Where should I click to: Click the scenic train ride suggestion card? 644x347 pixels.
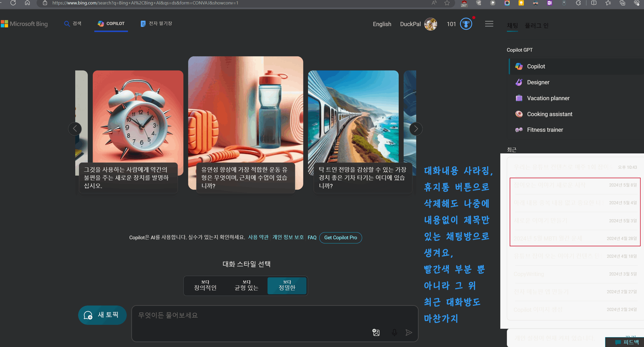pyautogui.click(x=353, y=123)
